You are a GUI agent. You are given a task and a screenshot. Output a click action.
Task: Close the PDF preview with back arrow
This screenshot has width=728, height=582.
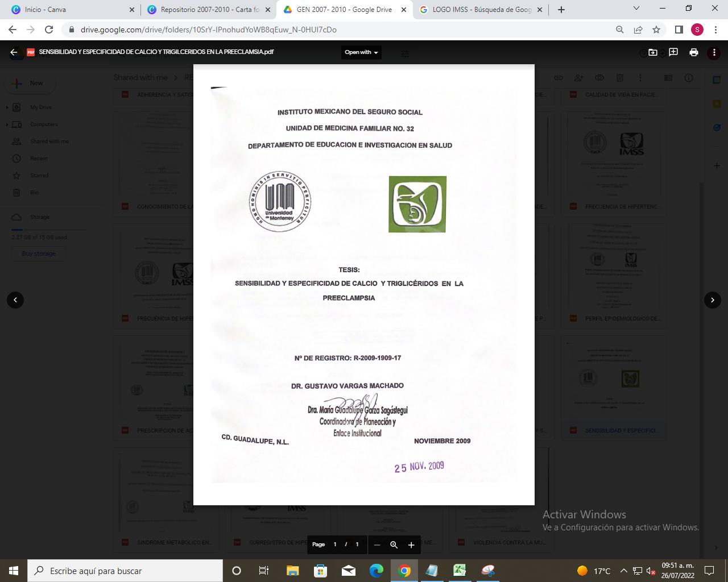[x=14, y=52]
